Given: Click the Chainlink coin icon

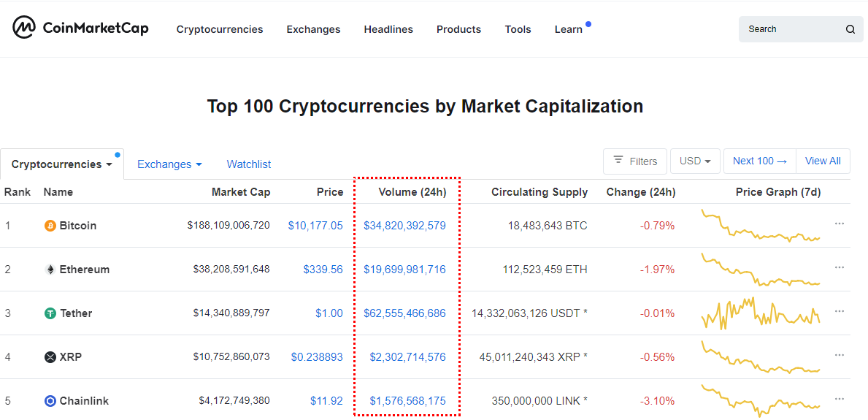Looking at the screenshot, I should coord(50,401).
